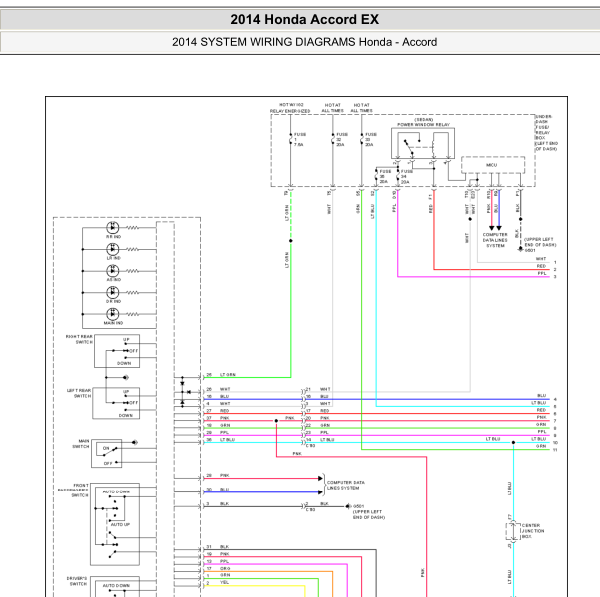This screenshot has width=600, height=597.
Task: Click the 'WHT 1' wire reference at right edge
Action: 546,260
